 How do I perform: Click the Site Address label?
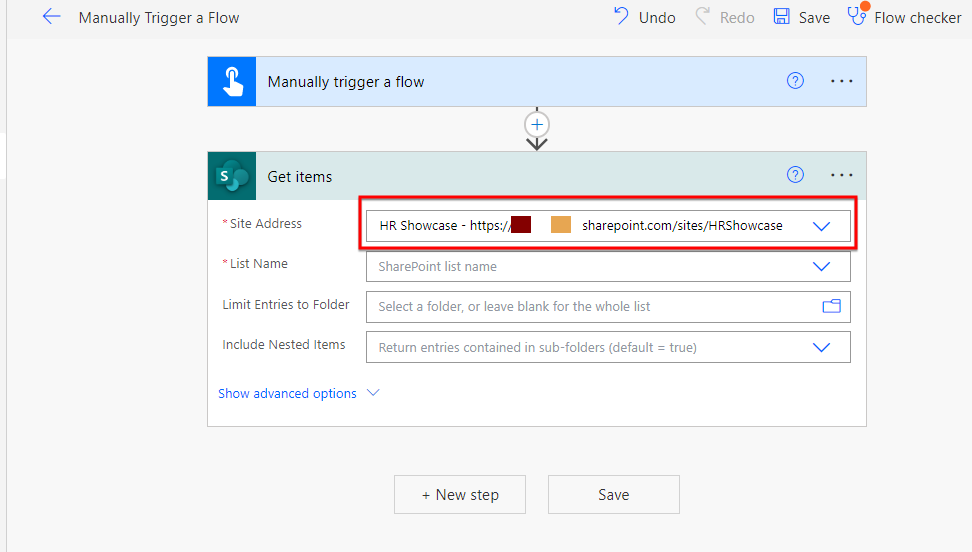(x=265, y=223)
